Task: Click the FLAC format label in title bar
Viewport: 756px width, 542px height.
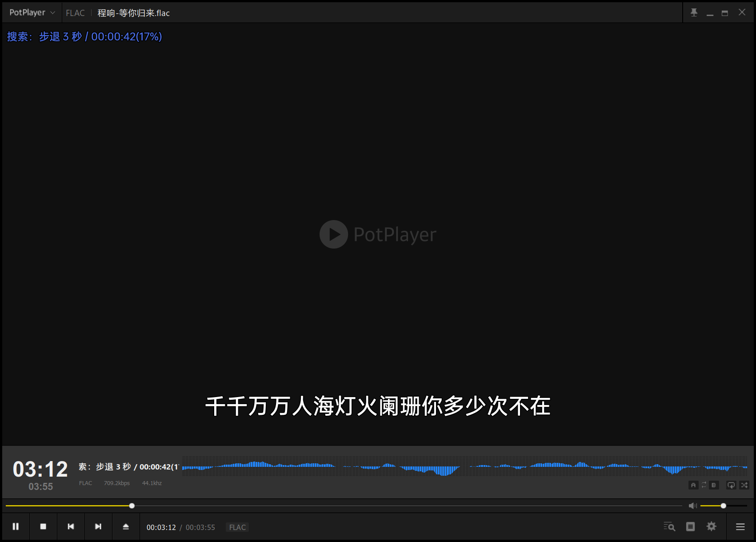Action: click(x=75, y=13)
